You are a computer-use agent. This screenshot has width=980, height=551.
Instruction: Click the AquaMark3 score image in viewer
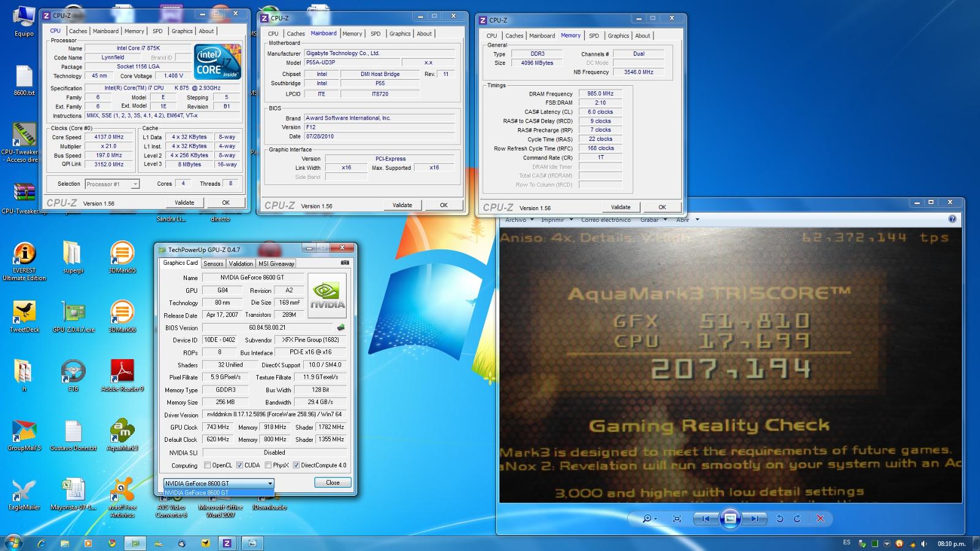pyautogui.click(x=730, y=365)
